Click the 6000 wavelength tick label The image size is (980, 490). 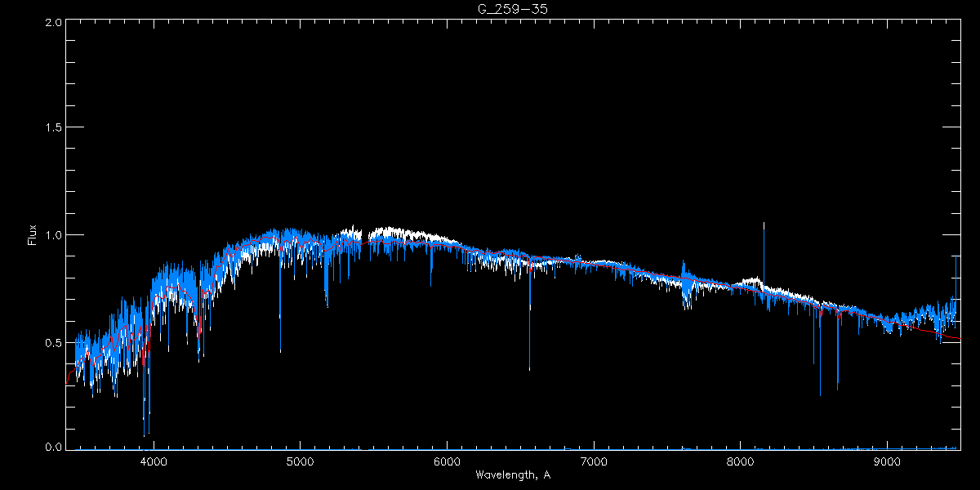click(447, 461)
